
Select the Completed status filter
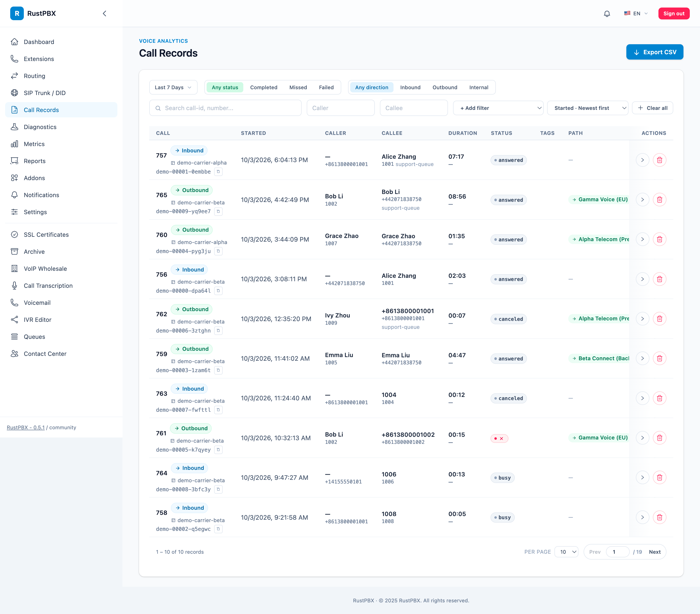coord(263,87)
